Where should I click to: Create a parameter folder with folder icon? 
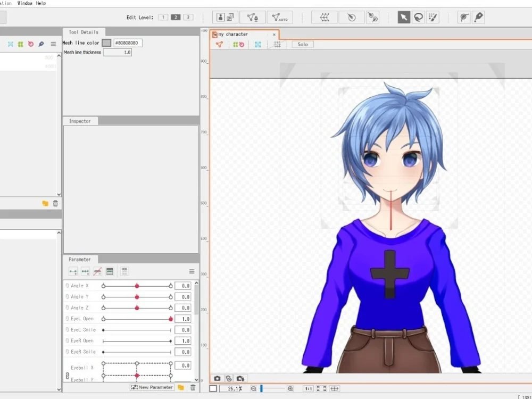click(x=180, y=387)
